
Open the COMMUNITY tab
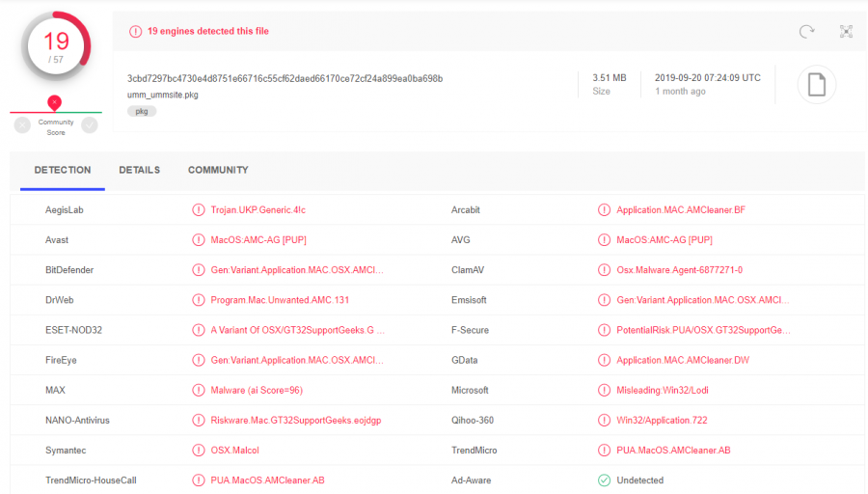[218, 170]
